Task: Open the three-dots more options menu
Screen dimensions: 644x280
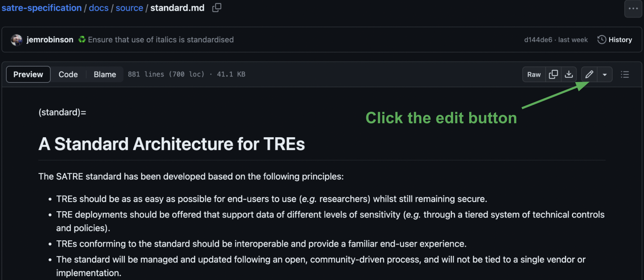Action: click(x=633, y=9)
